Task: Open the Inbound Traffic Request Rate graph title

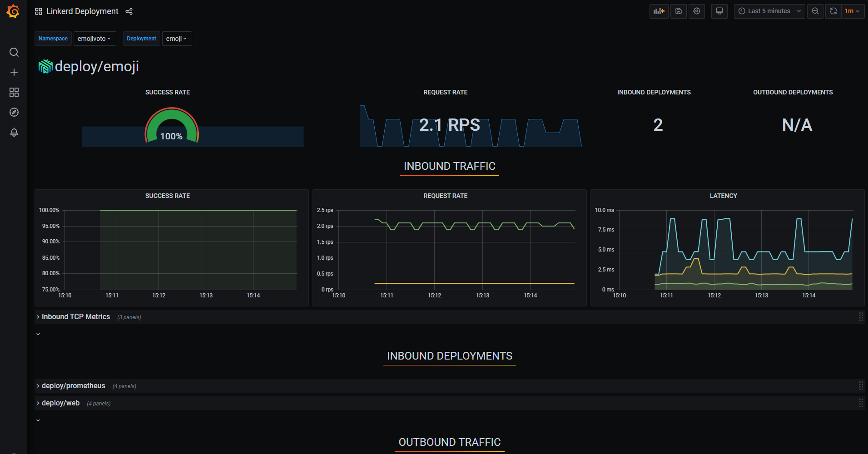Action: pyautogui.click(x=446, y=196)
